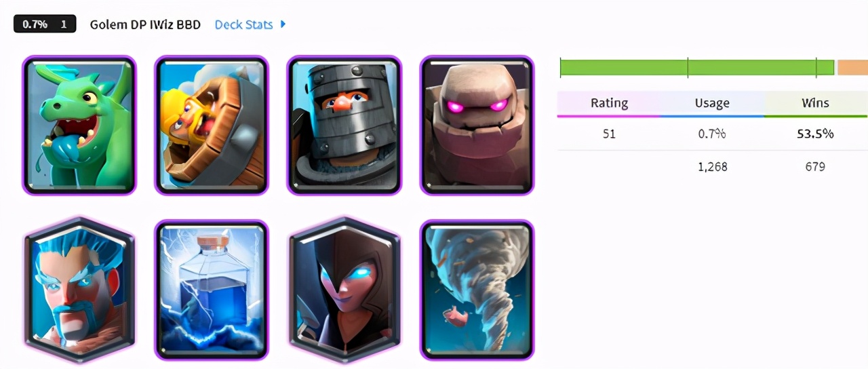868x369 pixels.
Task: Click the orange bar segment
Action: [x=852, y=67]
